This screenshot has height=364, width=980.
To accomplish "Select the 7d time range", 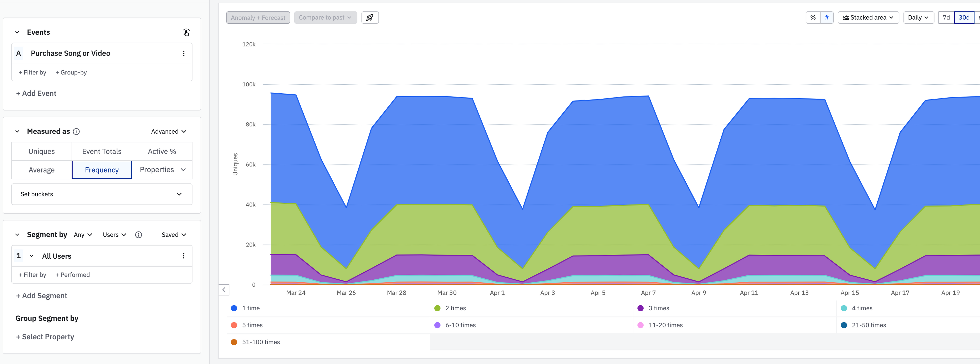I will click(x=946, y=18).
